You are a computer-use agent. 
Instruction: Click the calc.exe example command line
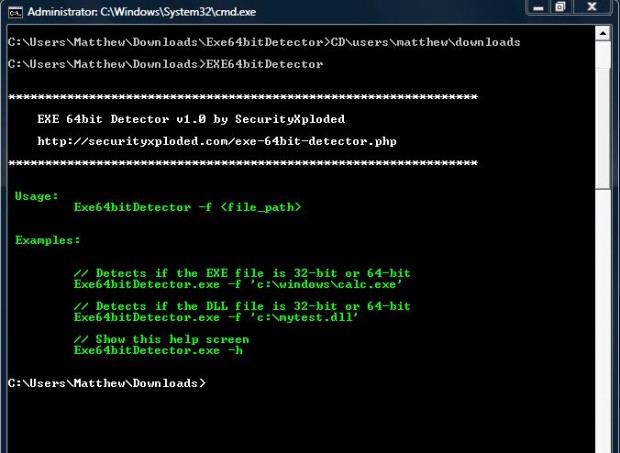pyautogui.click(x=238, y=284)
